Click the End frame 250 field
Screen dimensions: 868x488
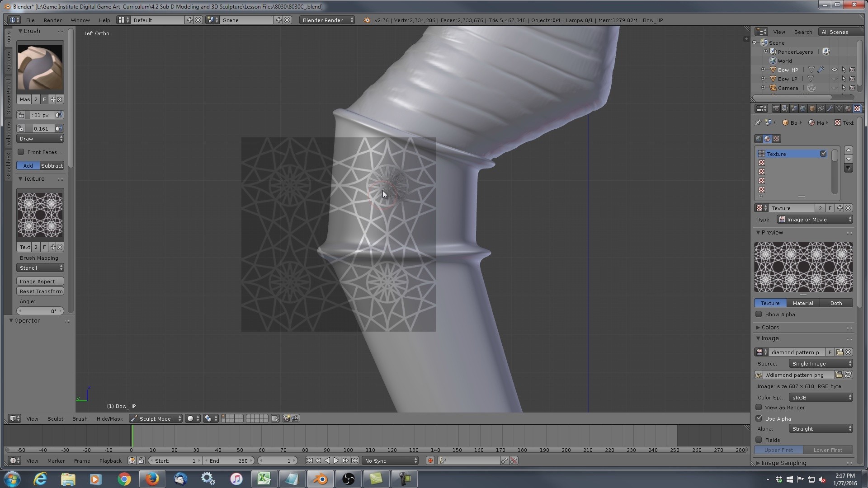[x=229, y=461]
